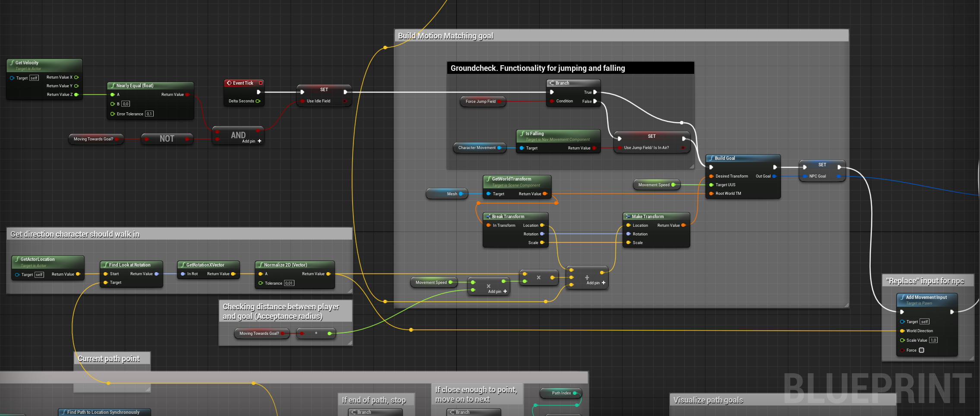The width and height of the screenshot is (980, 416).
Task: Select Nearly Equal (float) node header
Action: pyautogui.click(x=150, y=86)
